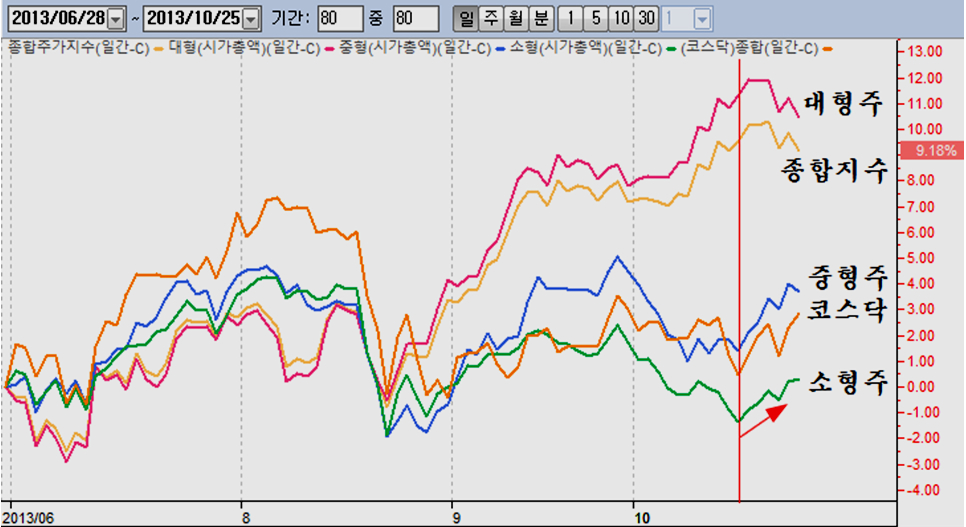Screen dimensions: 966x527
Task: Click the 1 interval button
Action: click(569, 18)
